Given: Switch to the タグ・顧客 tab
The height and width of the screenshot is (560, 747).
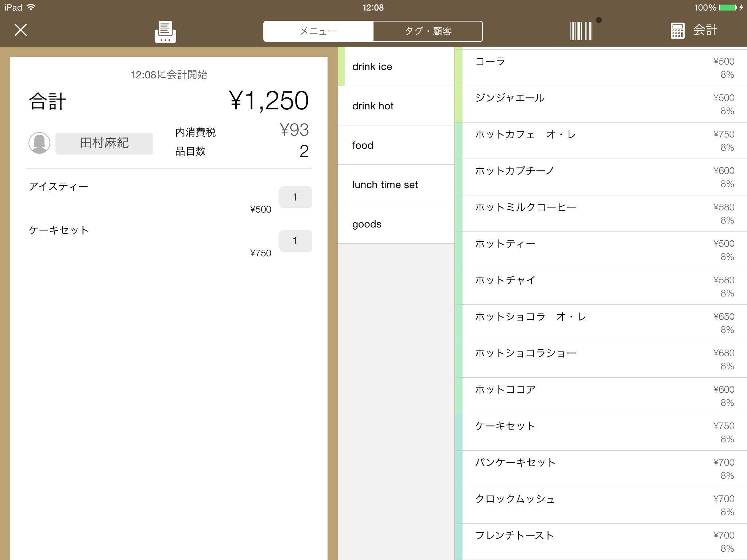Looking at the screenshot, I should 428,31.
